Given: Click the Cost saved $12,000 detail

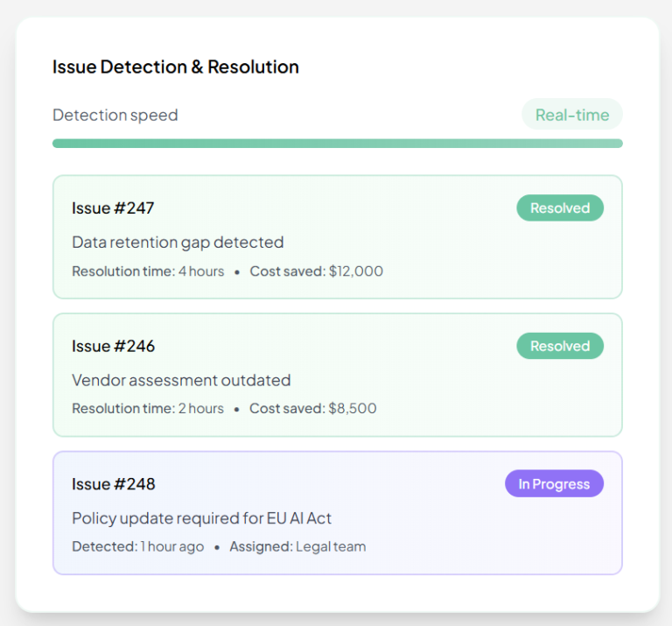Looking at the screenshot, I should (316, 271).
